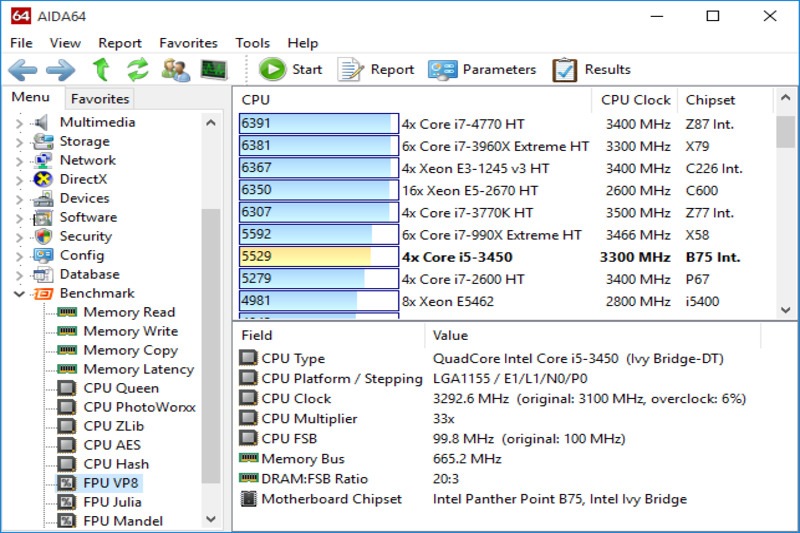Start the benchmark with the Start button
800x533 pixels.
tap(291, 69)
